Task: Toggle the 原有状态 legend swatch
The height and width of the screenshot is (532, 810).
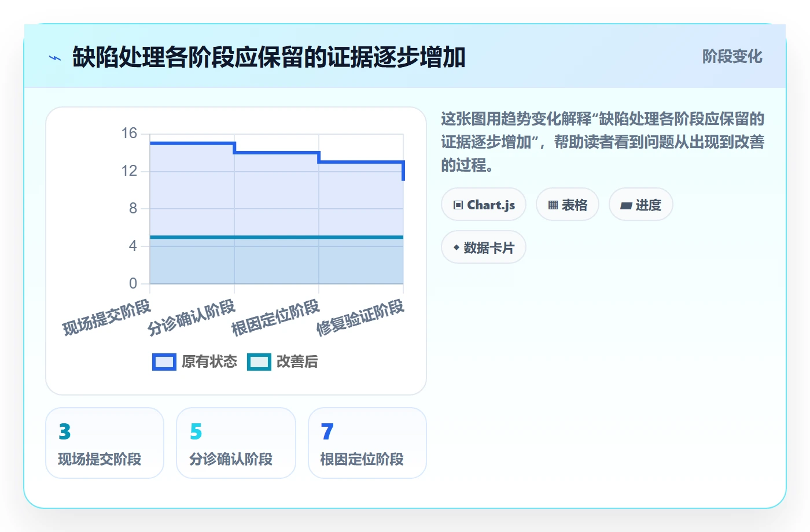Action: point(164,362)
